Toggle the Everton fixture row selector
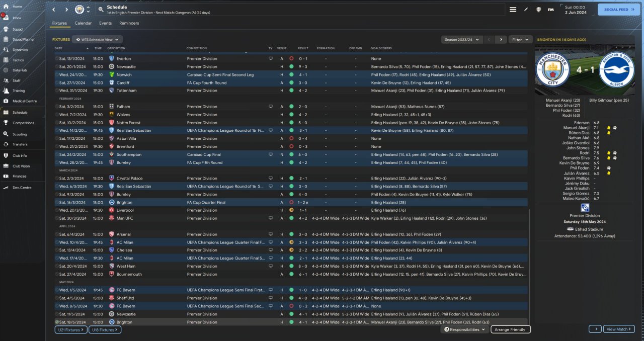This screenshot has height=341, width=644. click(57, 58)
